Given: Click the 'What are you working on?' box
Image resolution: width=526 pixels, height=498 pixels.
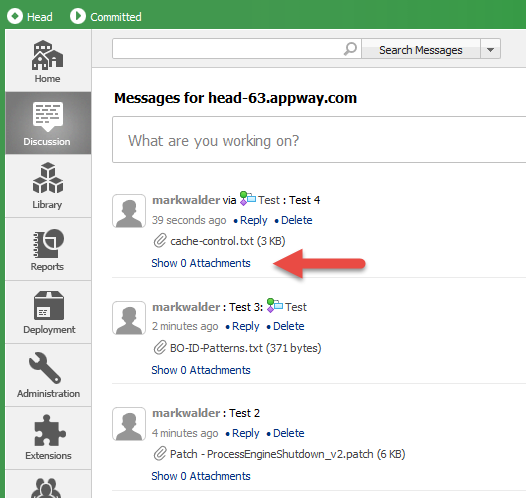Looking at the screenshot, I should (319, 140).
